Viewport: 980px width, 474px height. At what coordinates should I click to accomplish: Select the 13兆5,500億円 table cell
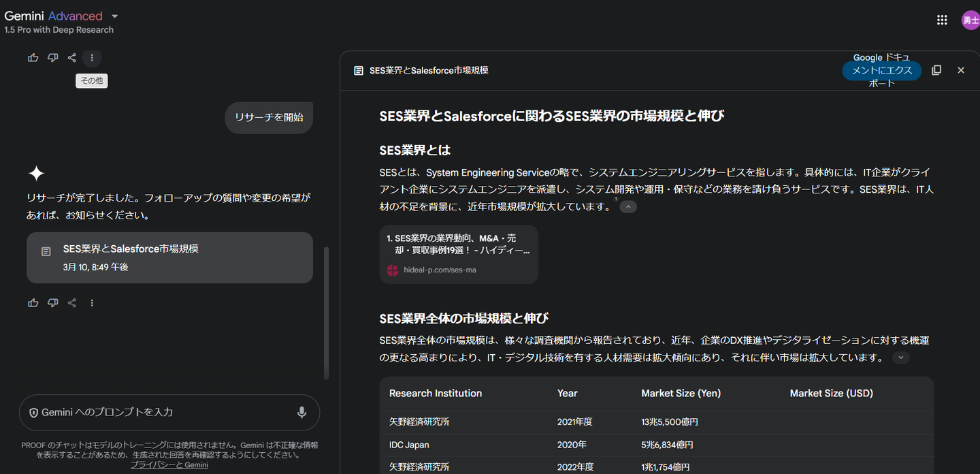(x=670, y=422)
